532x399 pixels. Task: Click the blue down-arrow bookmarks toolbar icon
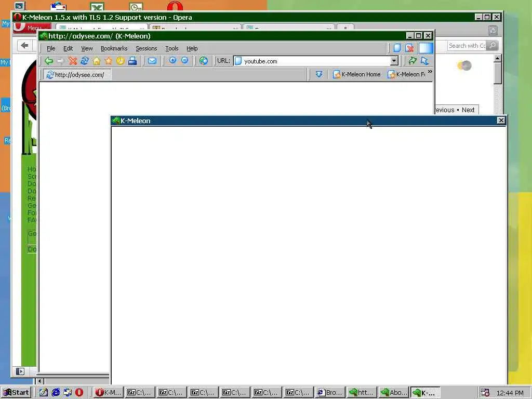319,74
